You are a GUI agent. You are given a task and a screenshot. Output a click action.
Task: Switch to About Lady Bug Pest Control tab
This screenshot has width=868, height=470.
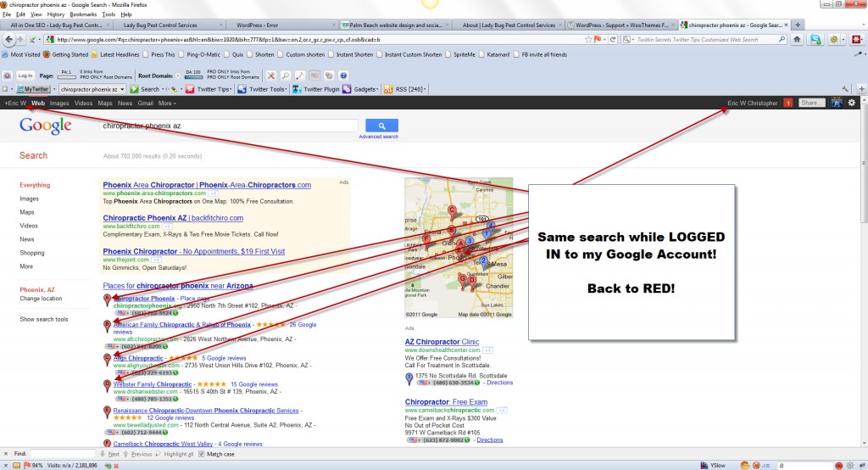(509, 25)
